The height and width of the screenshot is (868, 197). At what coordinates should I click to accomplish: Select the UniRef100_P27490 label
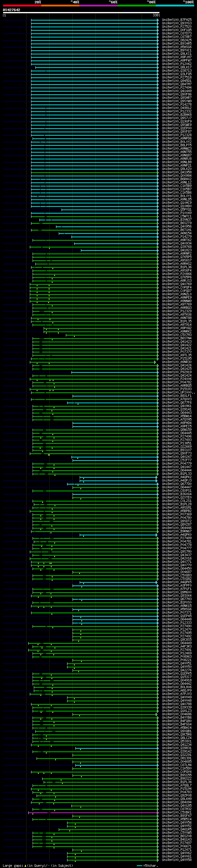pyautogui.click(x=177, y=626)
